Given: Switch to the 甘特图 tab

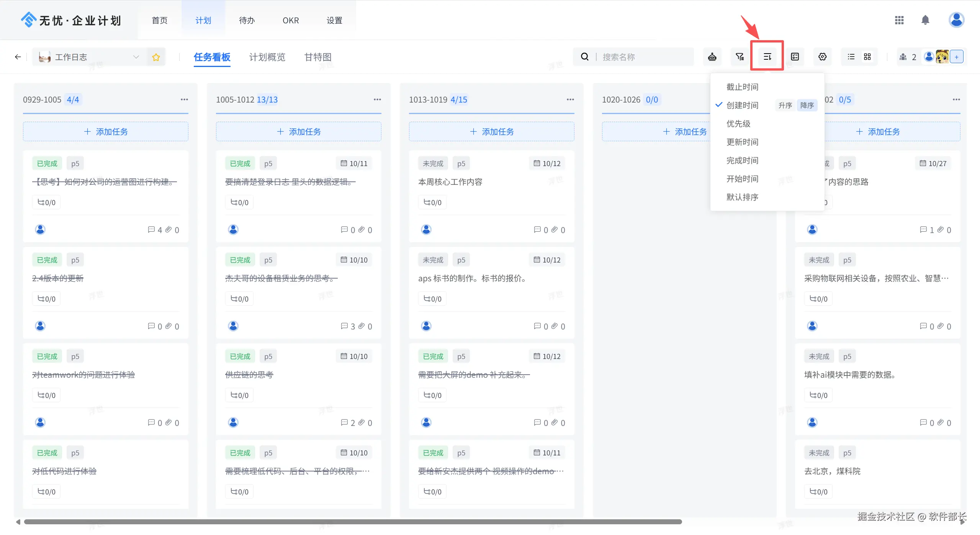Looking at the screenshot, I should click(x=317, y=57).
